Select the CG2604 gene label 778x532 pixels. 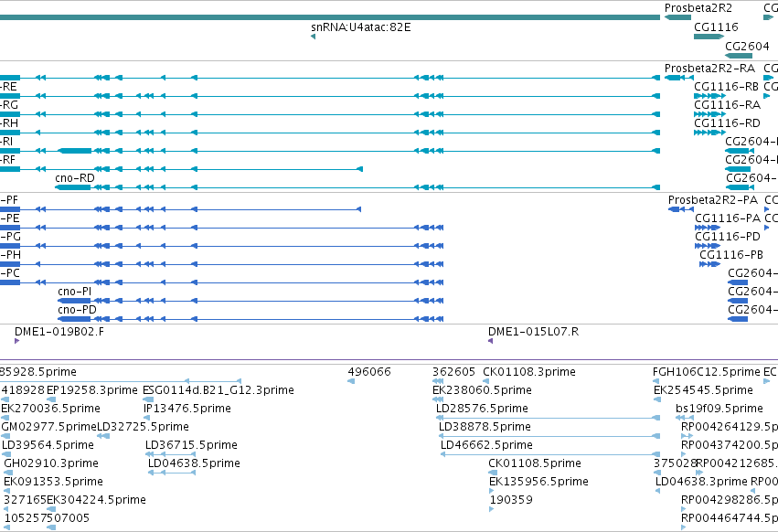click(x=747, y=46)
